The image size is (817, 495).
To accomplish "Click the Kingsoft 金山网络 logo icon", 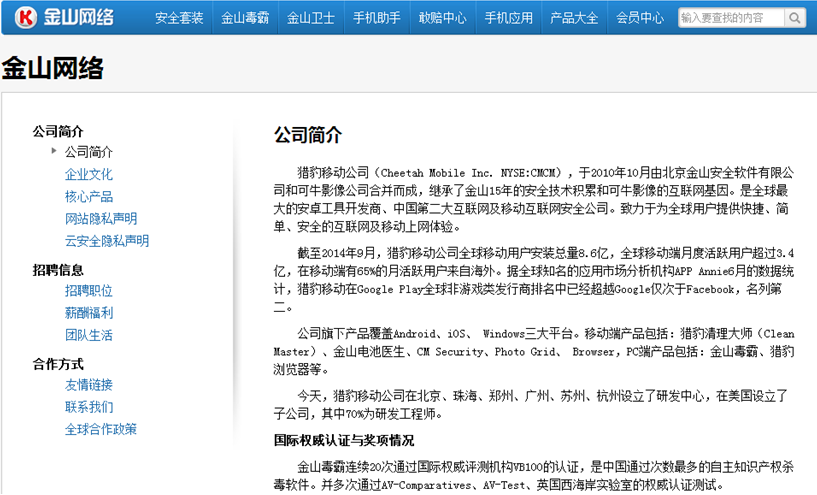I will pyautogui.click(x=28, y=17).
